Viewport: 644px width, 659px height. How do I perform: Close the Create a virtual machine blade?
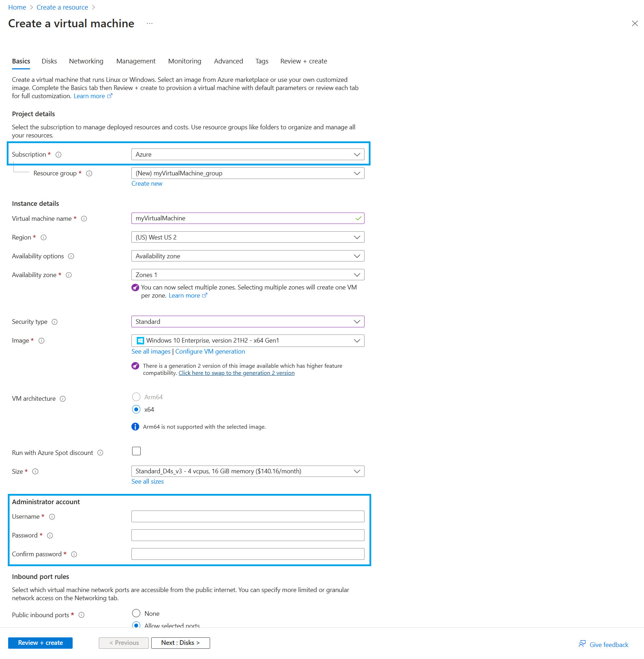[635, 23]
